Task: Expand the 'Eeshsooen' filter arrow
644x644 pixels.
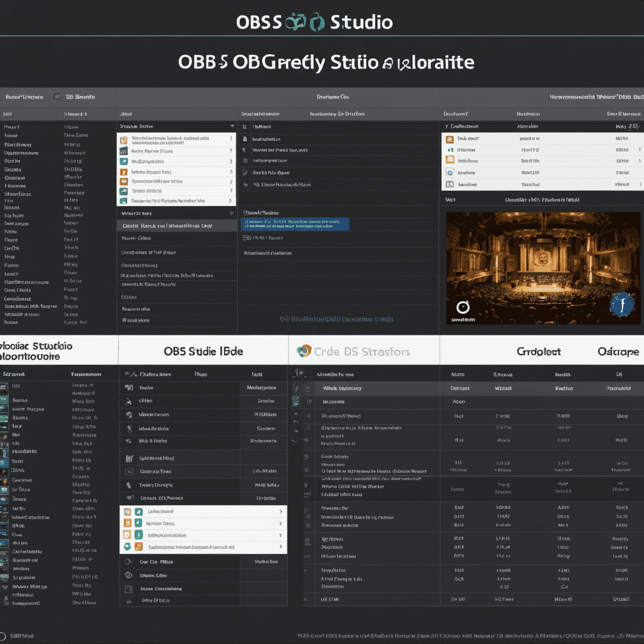Action: coord(447,126)
